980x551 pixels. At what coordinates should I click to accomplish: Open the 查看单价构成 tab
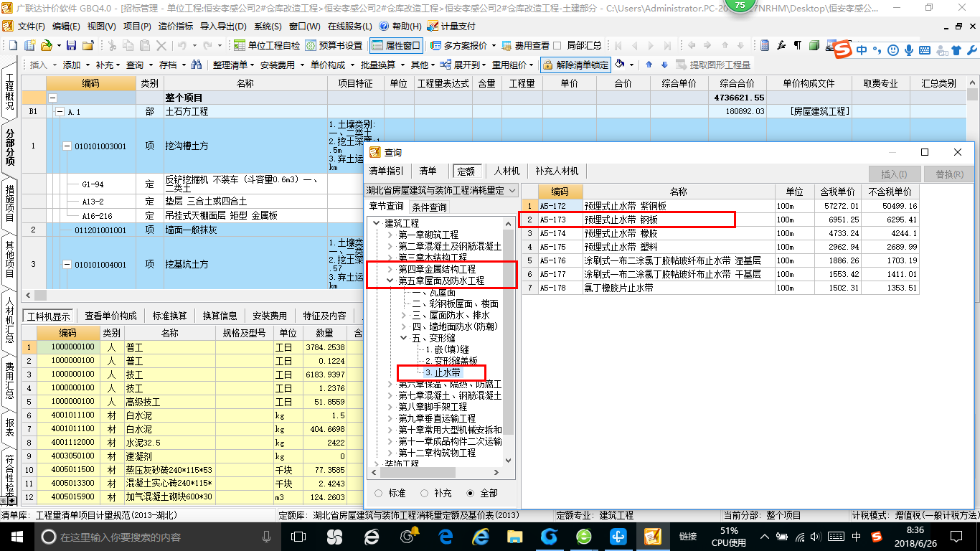coord(110,316)
